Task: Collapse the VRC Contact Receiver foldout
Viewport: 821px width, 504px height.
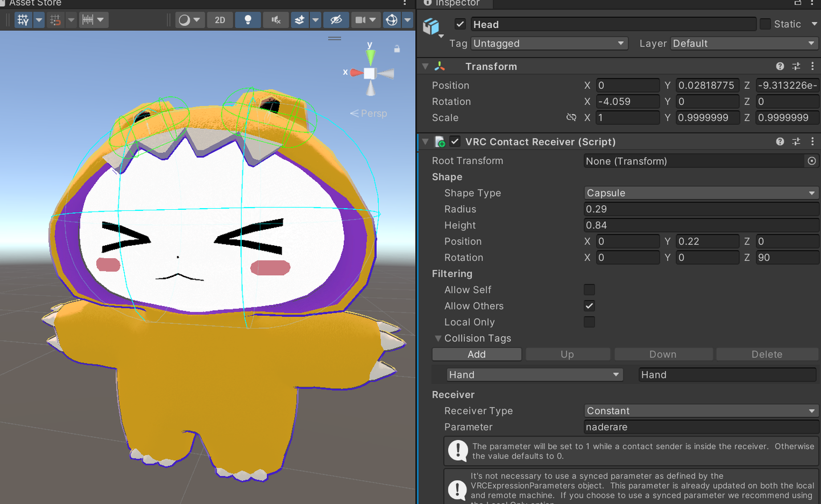Action: tap(425, 141)
